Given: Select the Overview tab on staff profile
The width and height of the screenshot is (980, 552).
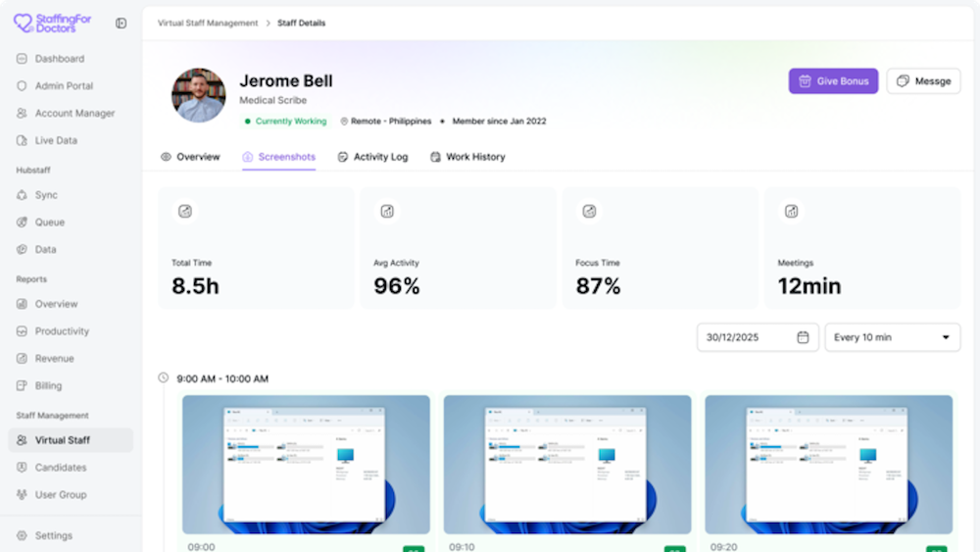Looking at the screenshot, I should 190,157.
